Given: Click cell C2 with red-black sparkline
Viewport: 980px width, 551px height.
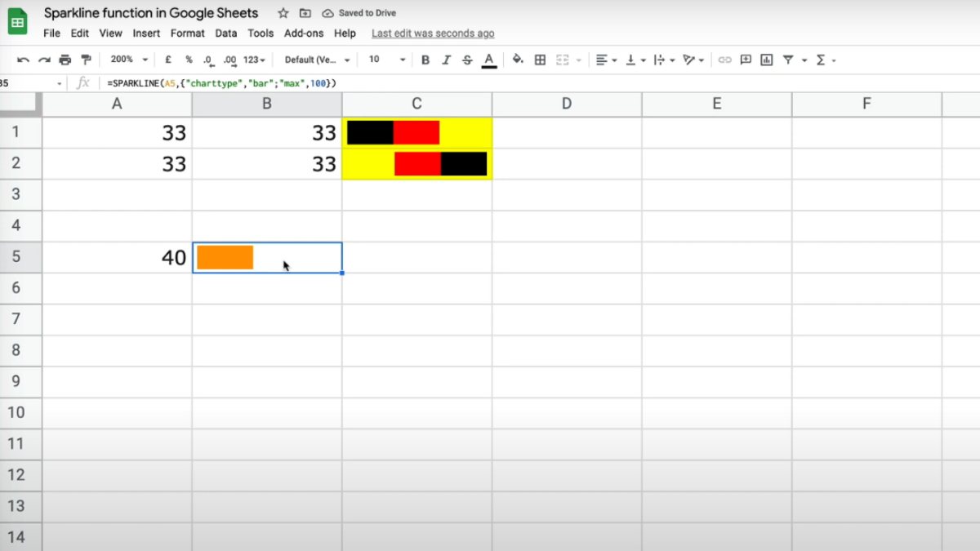Looking at the screenshot, I should (x=417, y=163).
